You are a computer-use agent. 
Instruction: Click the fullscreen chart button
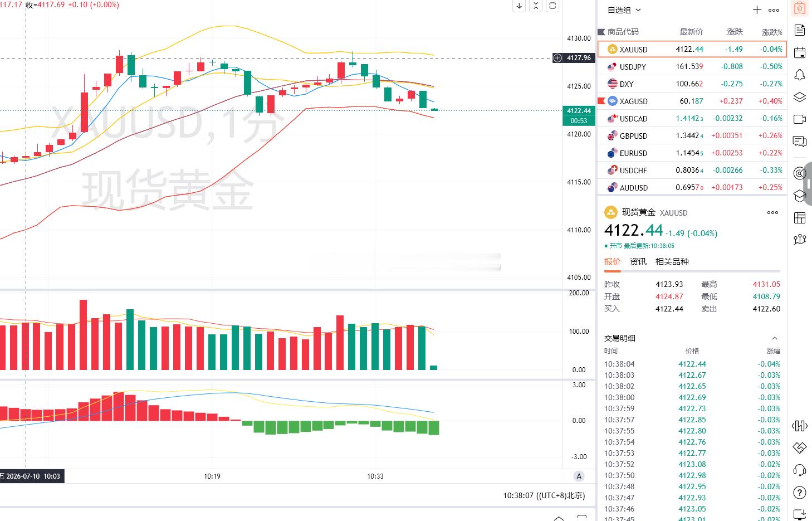coord(552,6)
